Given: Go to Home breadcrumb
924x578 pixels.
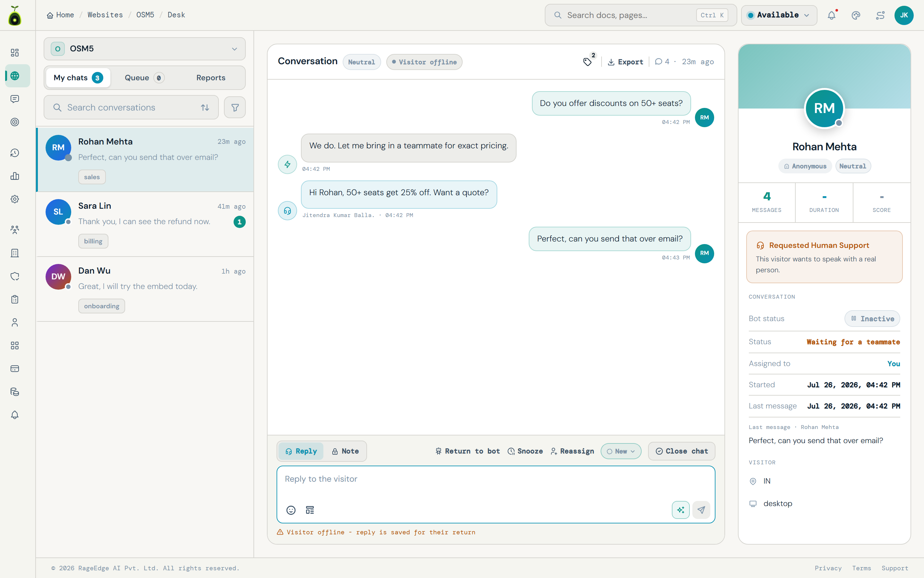Looking at the screenshot, I should click(x=60, y=15).
